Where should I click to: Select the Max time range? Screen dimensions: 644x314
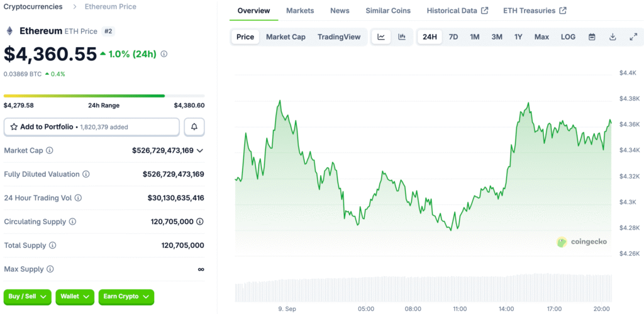click(541, 37)
